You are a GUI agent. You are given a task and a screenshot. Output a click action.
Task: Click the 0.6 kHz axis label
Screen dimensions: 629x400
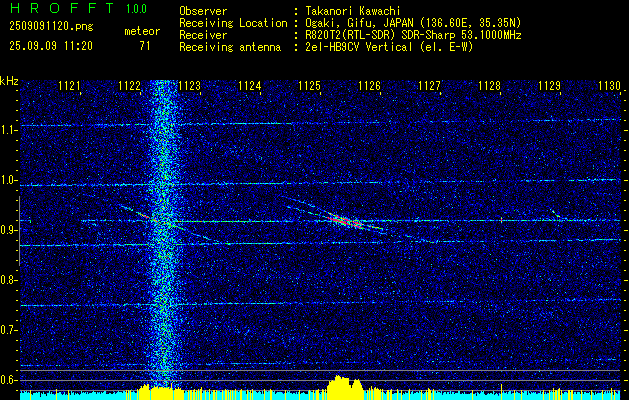point(8,380)
